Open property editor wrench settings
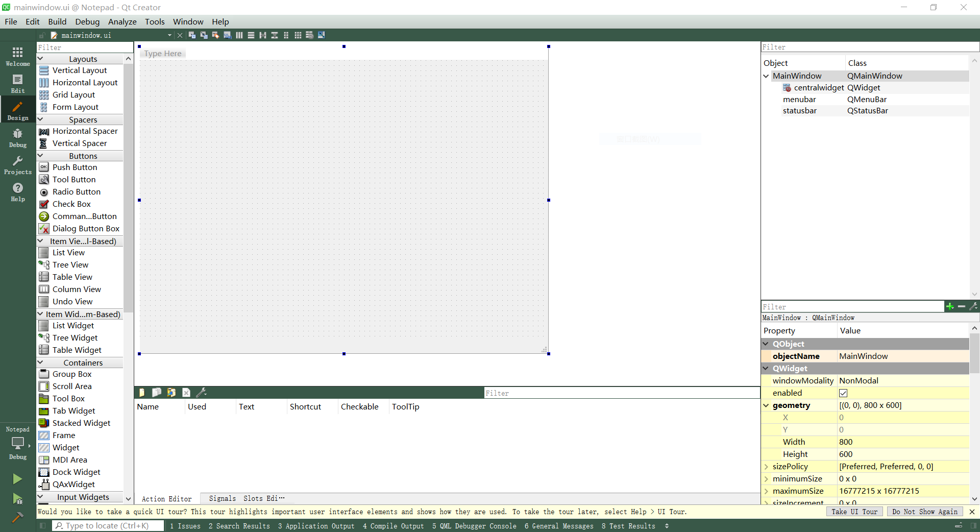Image resolution: width=980 pixels, height=532 pixels. 973,306
